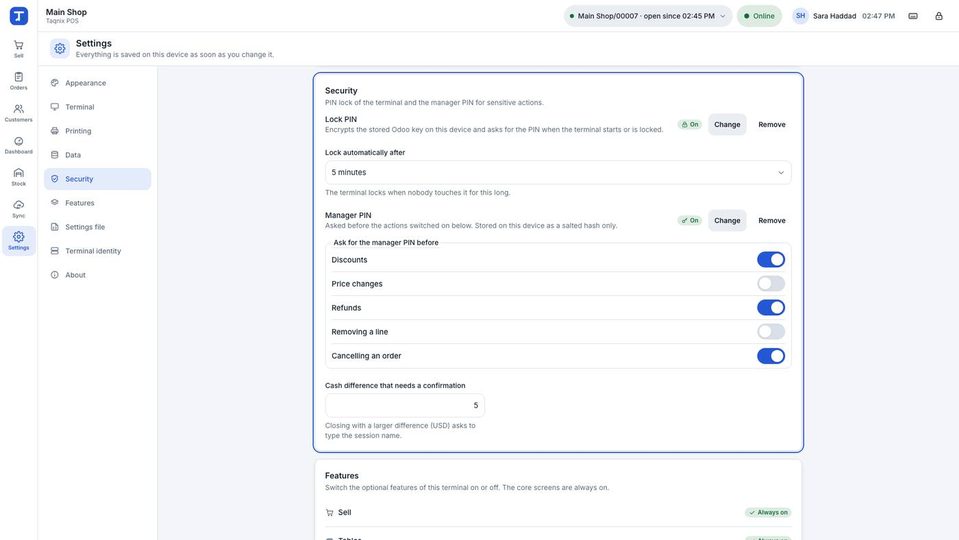Click the Terminal monitor icon
The width and height of the screenshot is (959, 540).
click(x=54, y=106)
